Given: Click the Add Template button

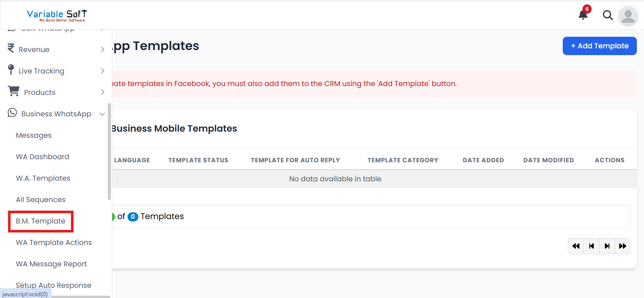Looking at the screenshot, I should pos(599,46).
